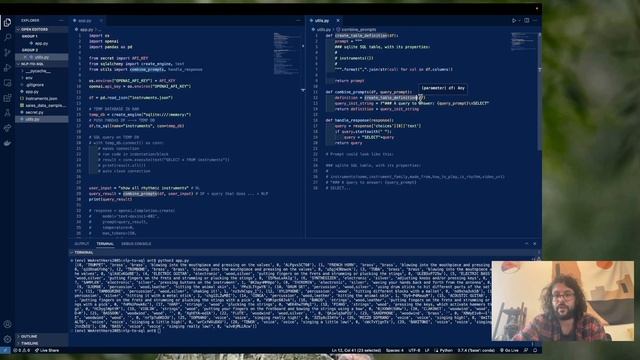Open the Run and Debug view
The width and height of the screenshot is (640, 360).
(7, 68)
